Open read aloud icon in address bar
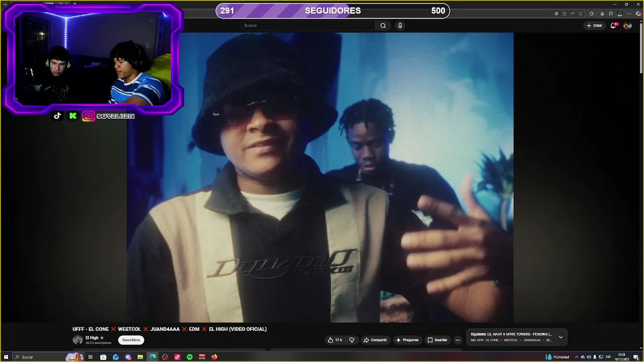Image resolution: width=644 pixels, height=362 pixels. point(573,14)
